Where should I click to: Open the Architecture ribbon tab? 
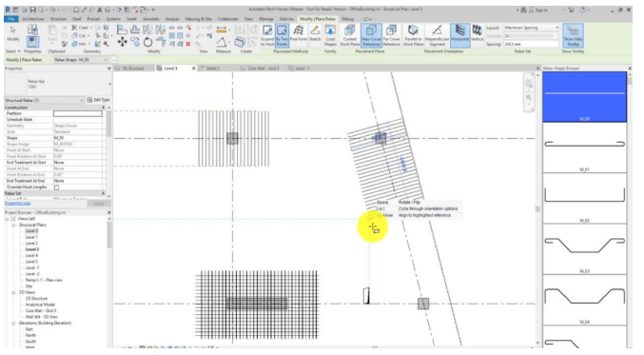[33, 19]
